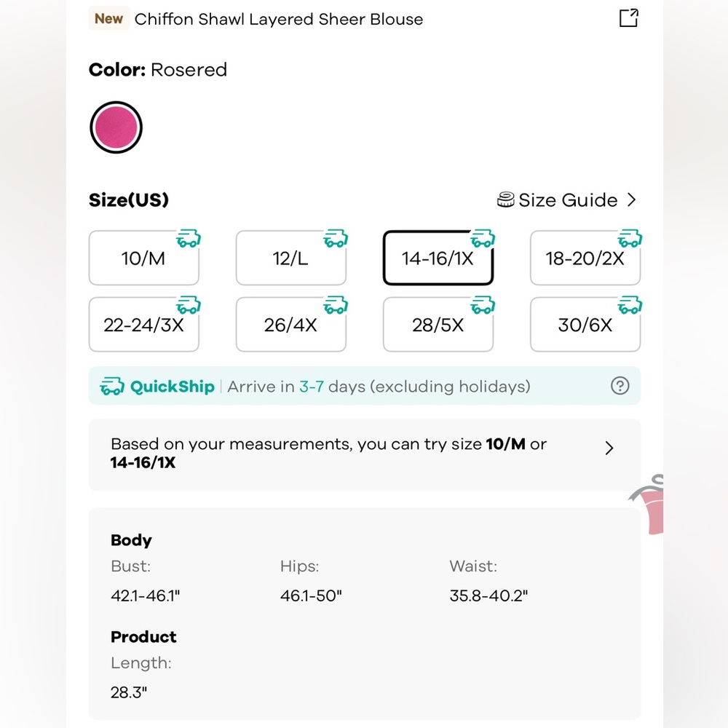Select the Rosered color swatch
This screenshot has width=728, height=728.
[116, 127]
